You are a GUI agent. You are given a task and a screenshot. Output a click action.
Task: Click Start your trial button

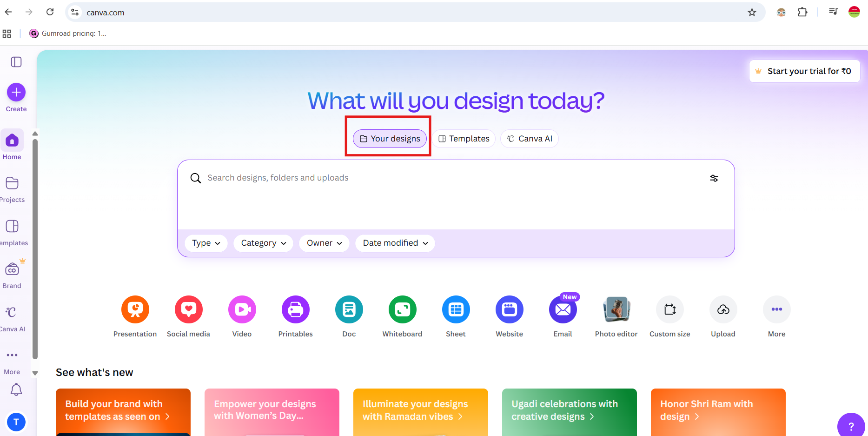click(x=804, y=71)
